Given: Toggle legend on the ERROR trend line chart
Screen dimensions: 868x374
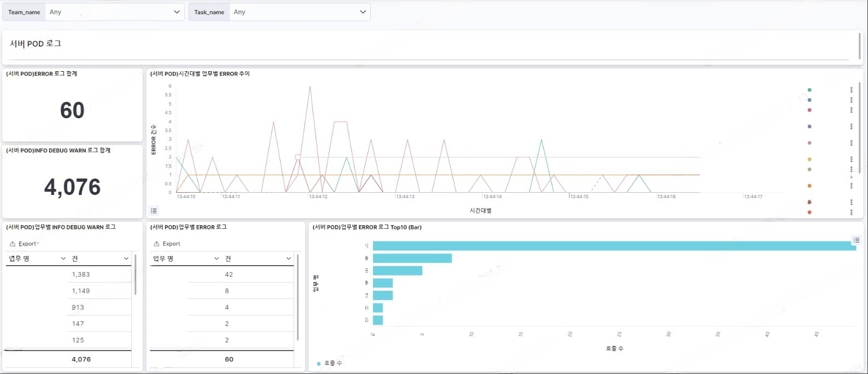Looking at the screenshot, I should point(154,211).
